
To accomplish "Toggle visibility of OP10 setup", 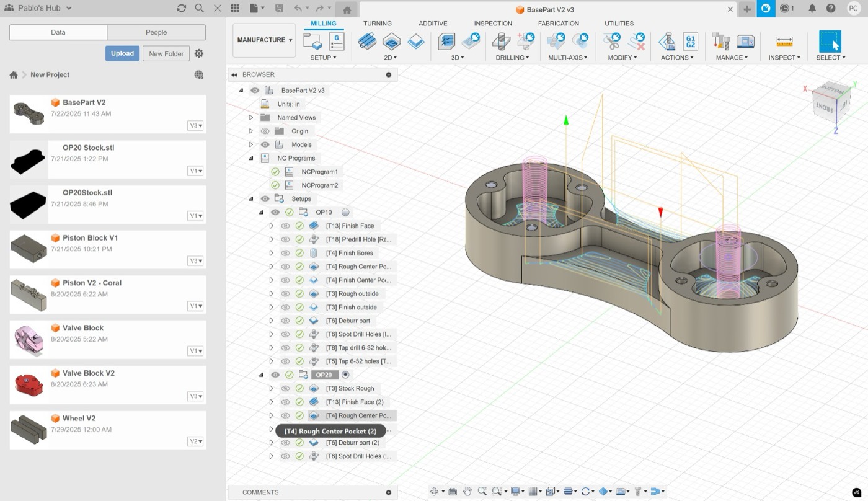I will point(275,212).
